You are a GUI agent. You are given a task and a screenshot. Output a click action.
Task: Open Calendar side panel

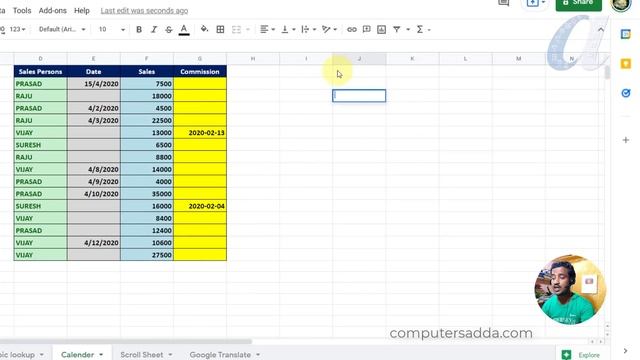click(x=625, y=34)
